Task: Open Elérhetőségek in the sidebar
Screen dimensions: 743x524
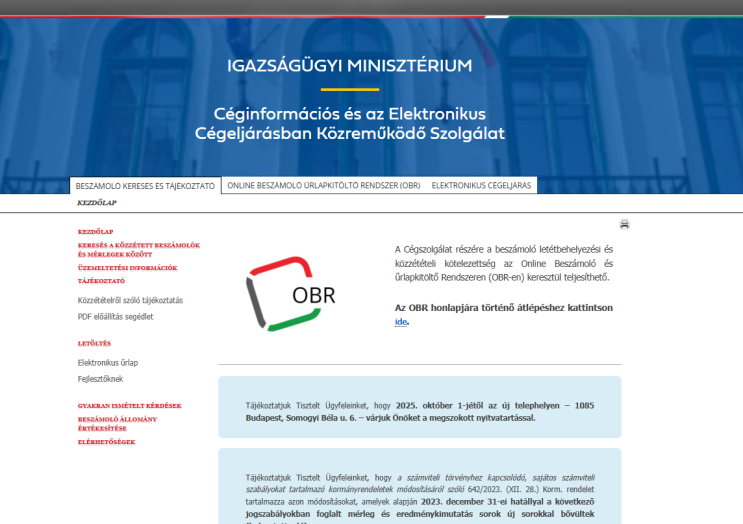Action: point(107,442)
